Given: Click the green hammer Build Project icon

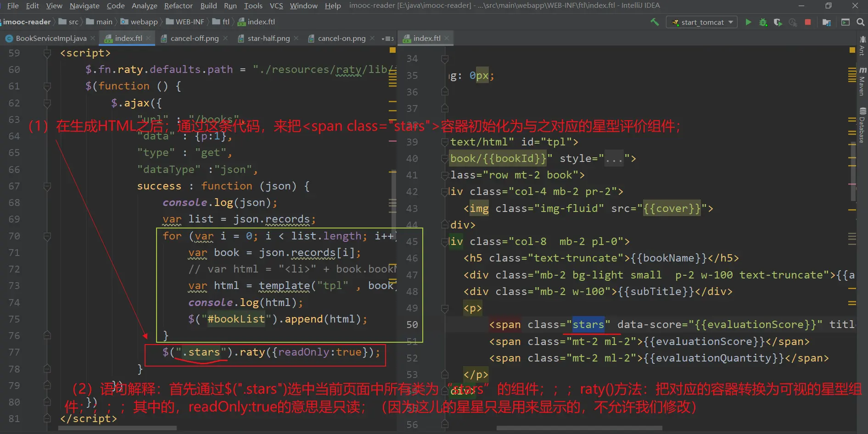Looking at the screenshot, I should [x=655, y=22].
